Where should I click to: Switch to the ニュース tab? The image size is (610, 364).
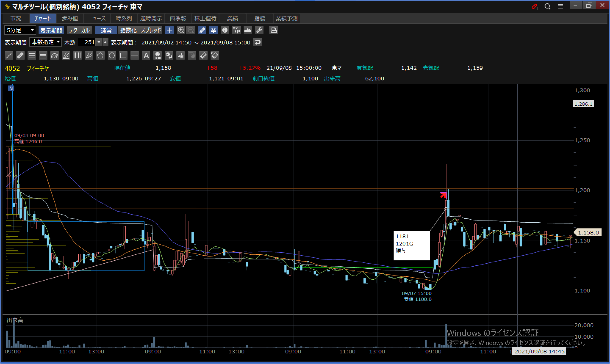(x=97, y=18)
